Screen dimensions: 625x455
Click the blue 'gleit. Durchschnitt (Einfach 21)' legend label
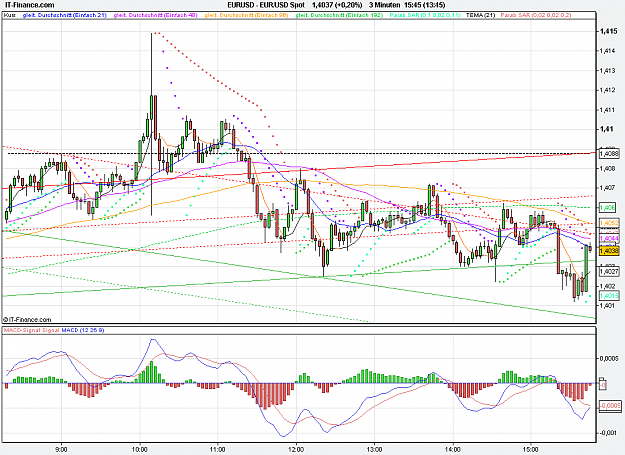coord(65,15)
